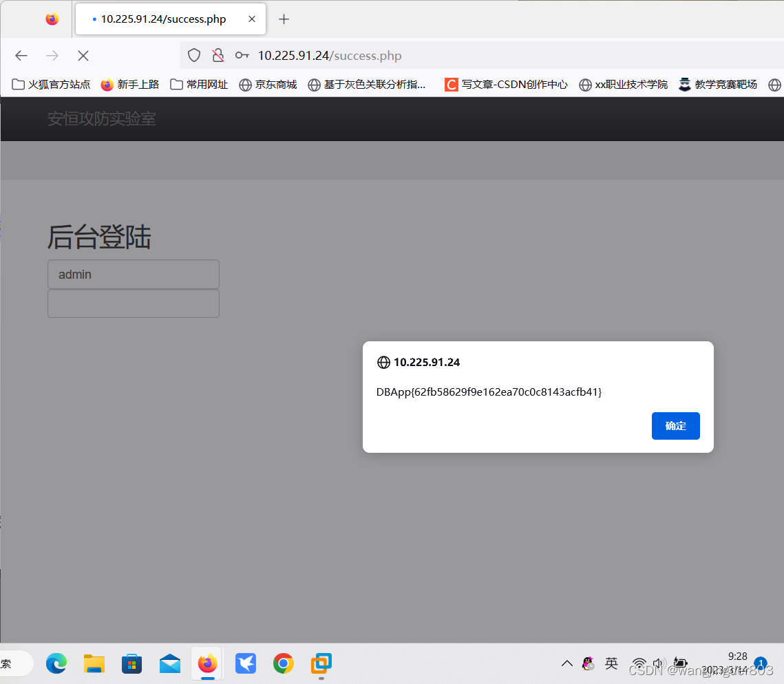The width and height of the screenshot is (784, 684).
Task: Click the back navigation arrow
Action: (21, 55)
